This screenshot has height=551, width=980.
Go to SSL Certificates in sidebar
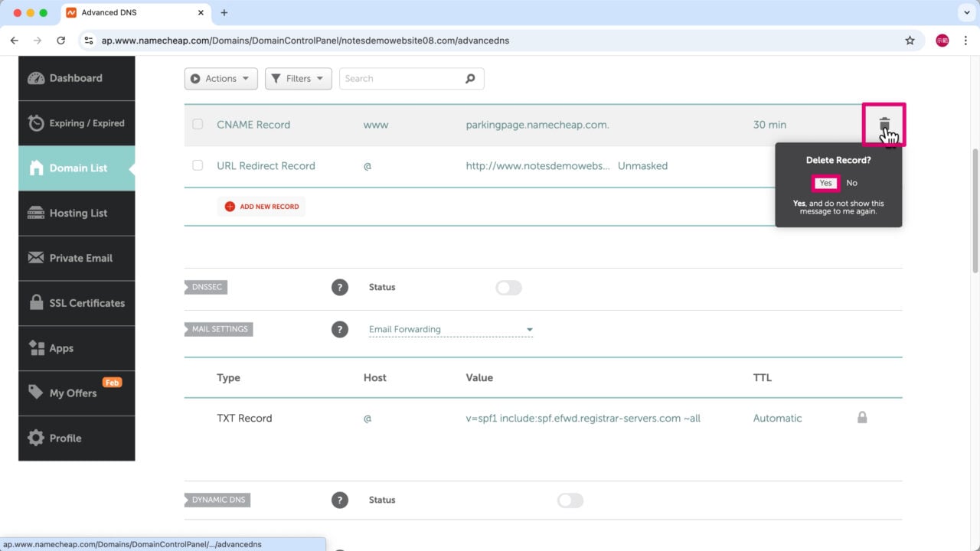point(87,303)
